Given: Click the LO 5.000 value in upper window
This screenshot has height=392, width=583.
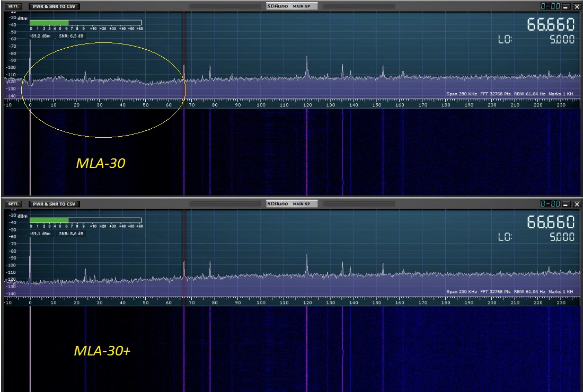Looking at the screenshot, I should [562, 39].
